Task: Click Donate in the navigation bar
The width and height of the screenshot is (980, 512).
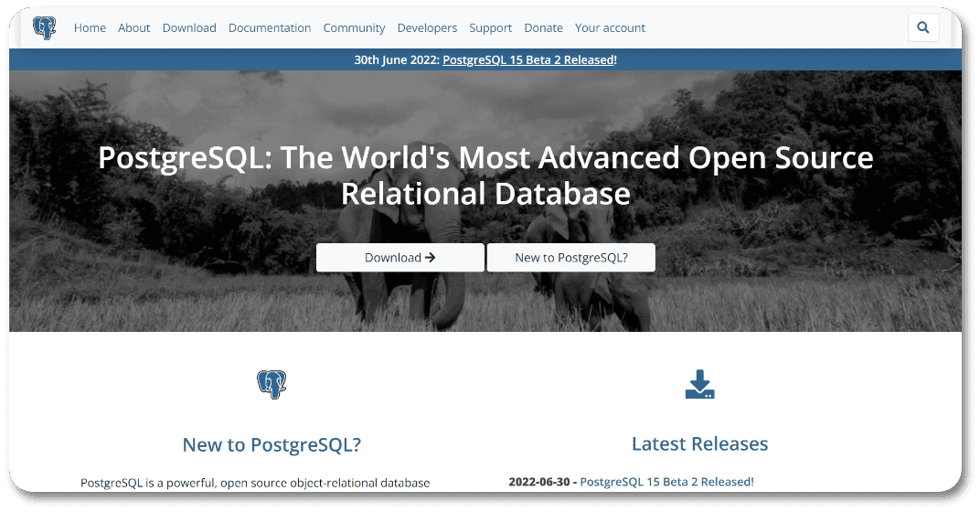Action: (x=543, y=28)
